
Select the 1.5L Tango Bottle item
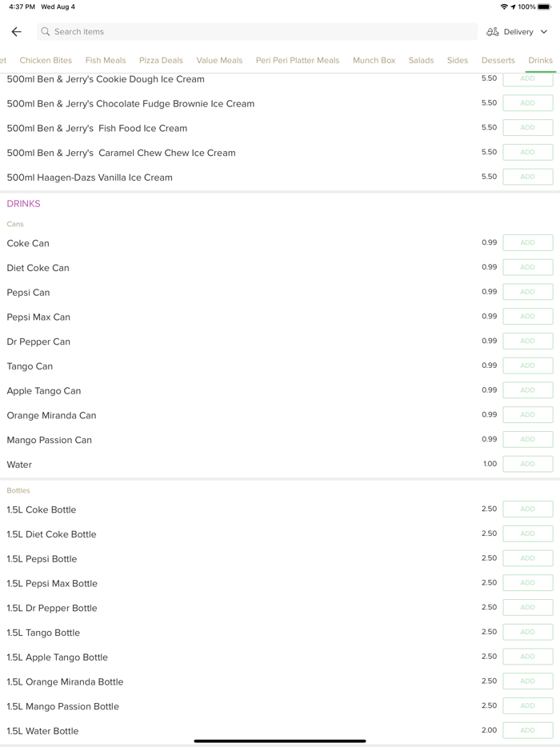pyautogui.click(x=43, y=633)
